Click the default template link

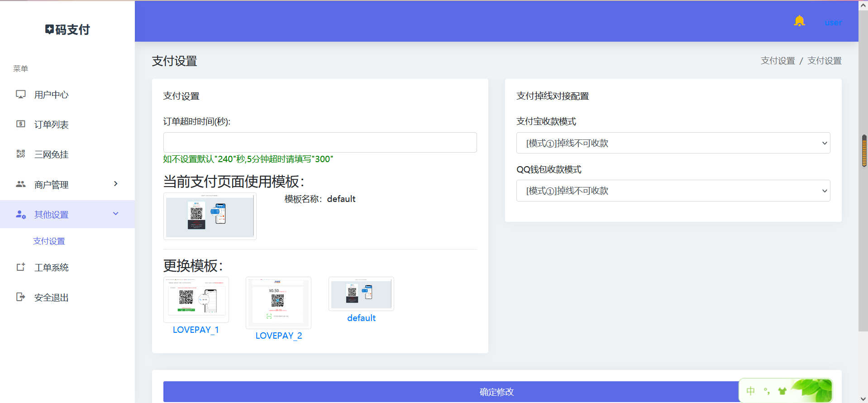pos(361,318)
